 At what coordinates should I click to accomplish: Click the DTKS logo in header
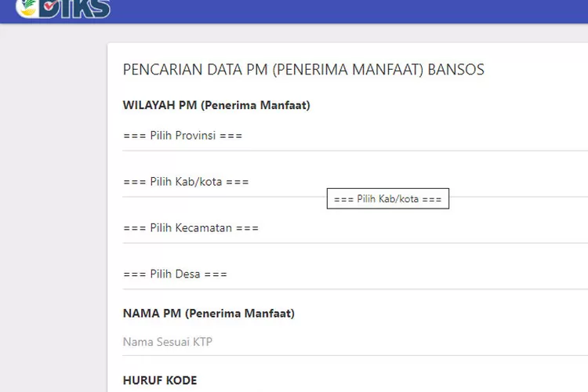coord(64,9)
